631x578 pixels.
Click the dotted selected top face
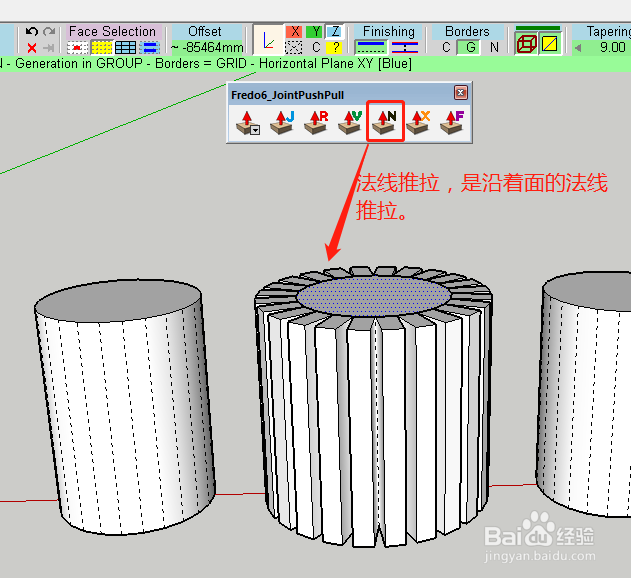click(373, 295)
